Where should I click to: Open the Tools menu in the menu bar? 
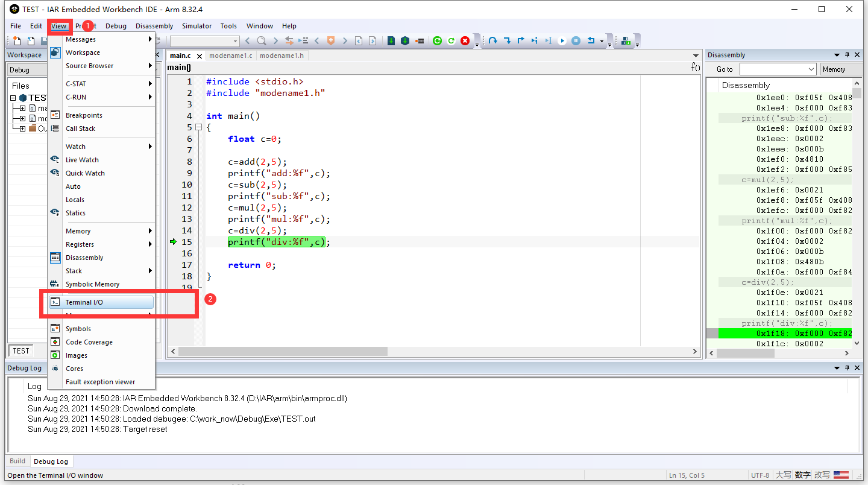pyautogui.click(x=228, y=26)
